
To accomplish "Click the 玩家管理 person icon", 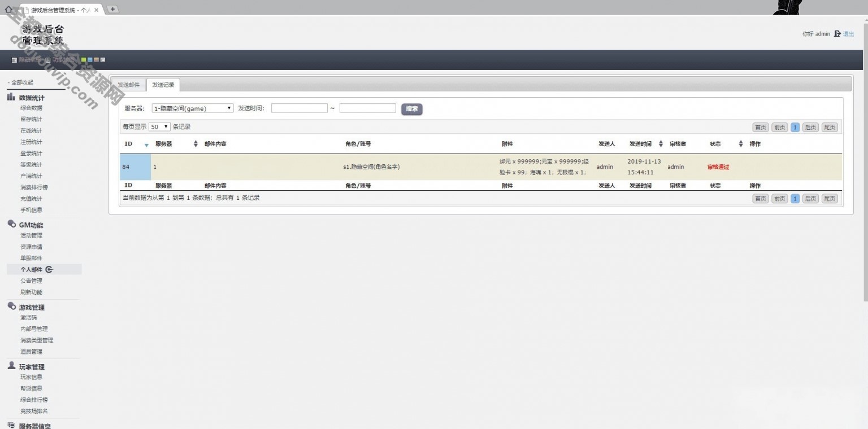I will pyautogui.click(x=11, y=366).
